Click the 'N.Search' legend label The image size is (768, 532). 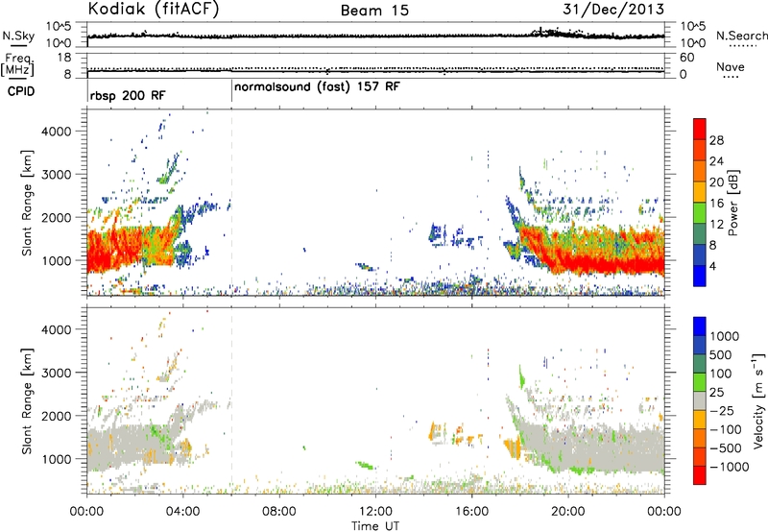742,36
